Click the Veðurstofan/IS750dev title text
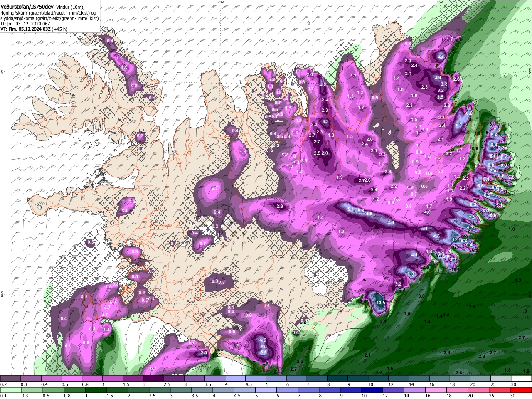The width and height of the screenshot is (532, 399). [27, 7]
